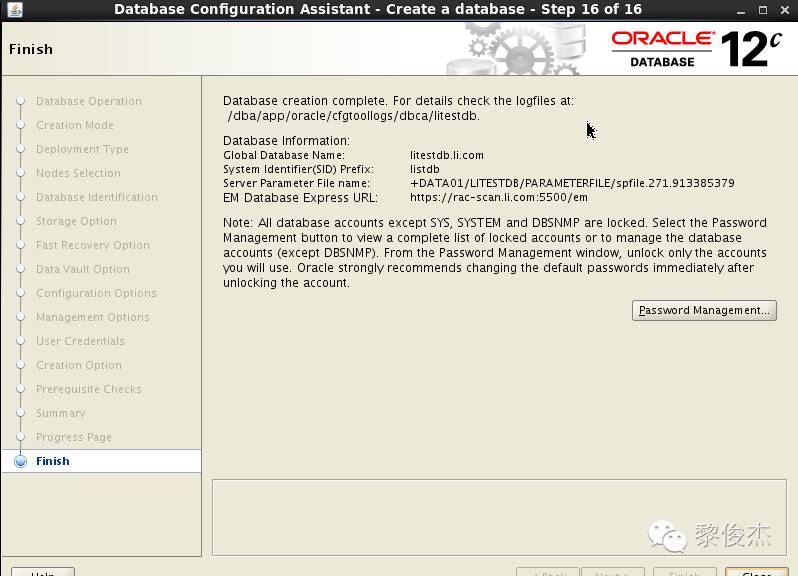Image resolution: width=798 pixels, height=576 pixels.
Task: Select the Creation Option step
Action: point(79,365)
